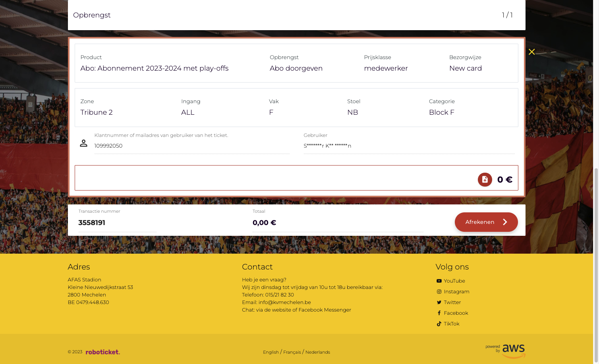599x364 pixels.
Task: Click the Opbrengst header bar
Action: pos(297,15)
